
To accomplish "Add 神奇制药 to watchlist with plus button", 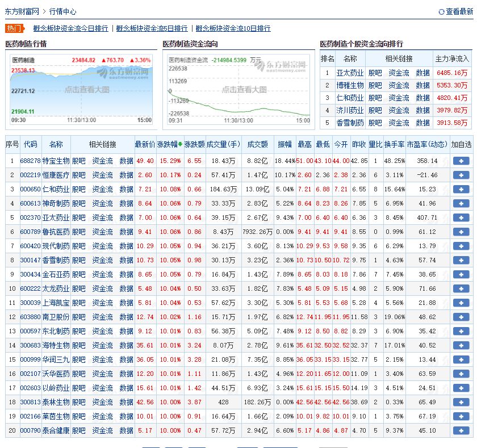I will coord(461,203).
